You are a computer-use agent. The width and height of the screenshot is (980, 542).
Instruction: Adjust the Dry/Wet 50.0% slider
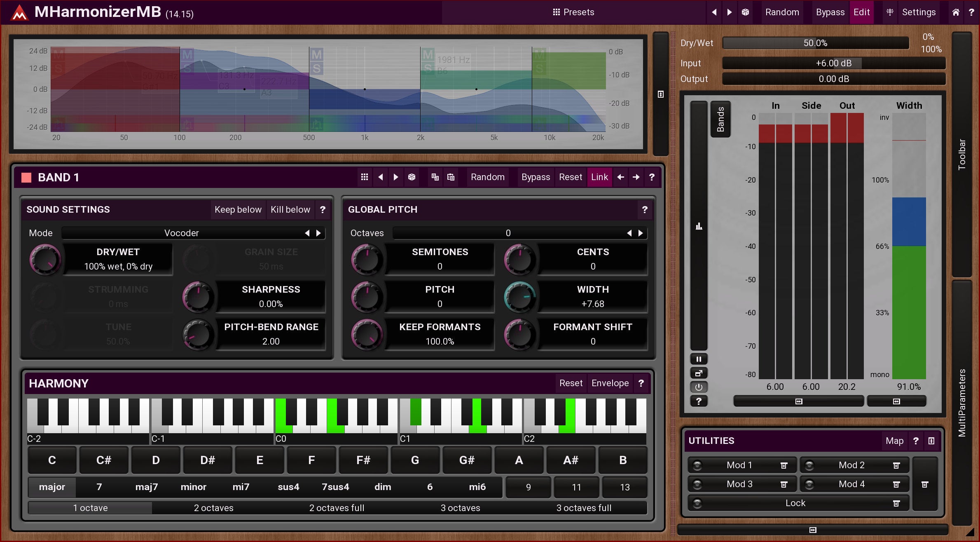[815, 43]
